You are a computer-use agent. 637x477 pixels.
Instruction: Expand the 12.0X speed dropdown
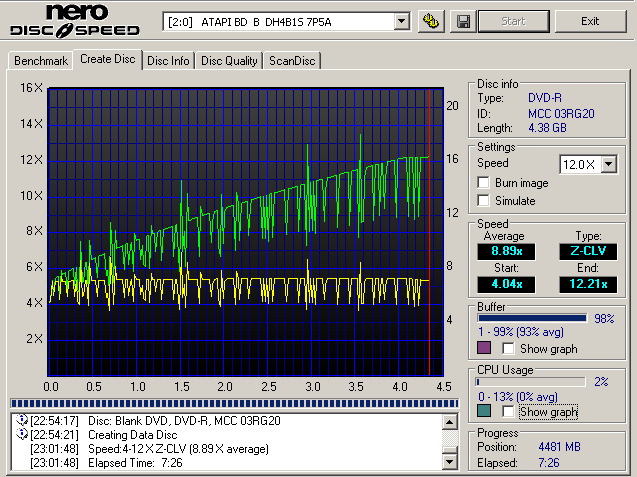pyautogui.click(x=609, y=164)
